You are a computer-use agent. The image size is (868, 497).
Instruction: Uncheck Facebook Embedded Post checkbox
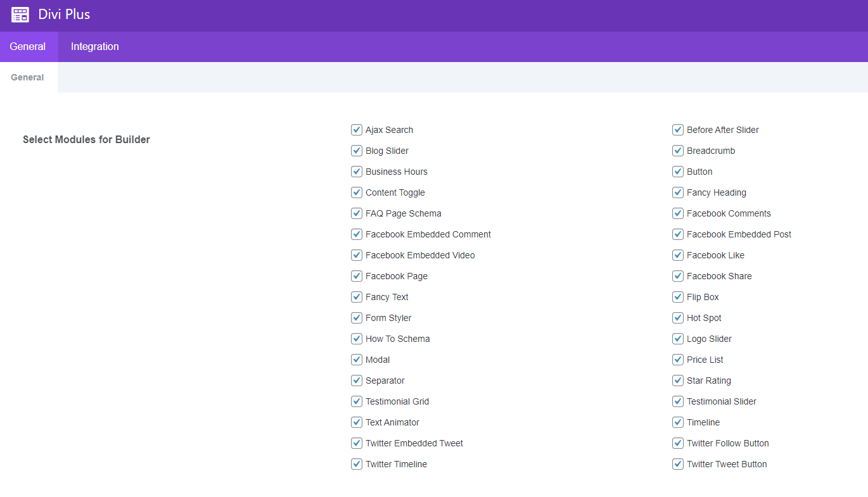click(x=678, y=234)
